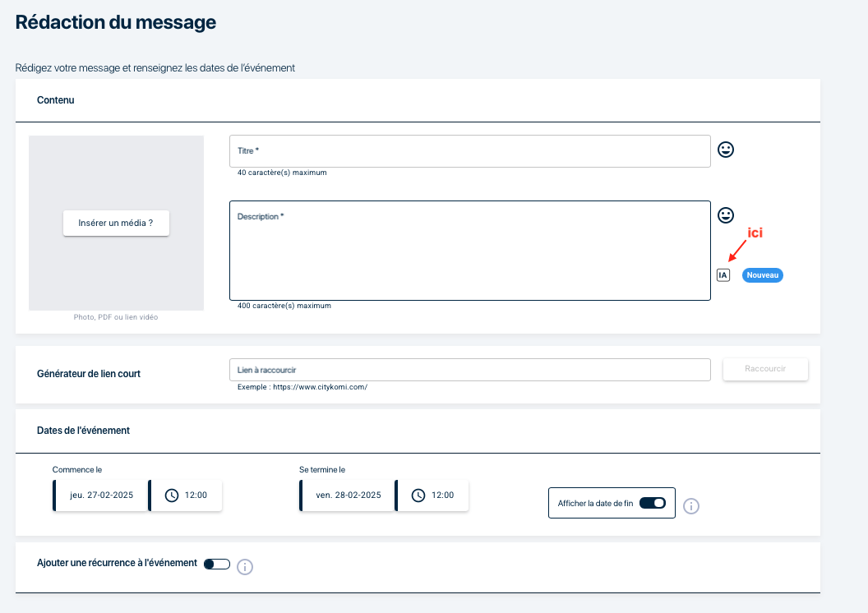Open the end date picker ven. 28-02-2025
This screenshot has height=613, width=868.
click(x=348, y=495)
